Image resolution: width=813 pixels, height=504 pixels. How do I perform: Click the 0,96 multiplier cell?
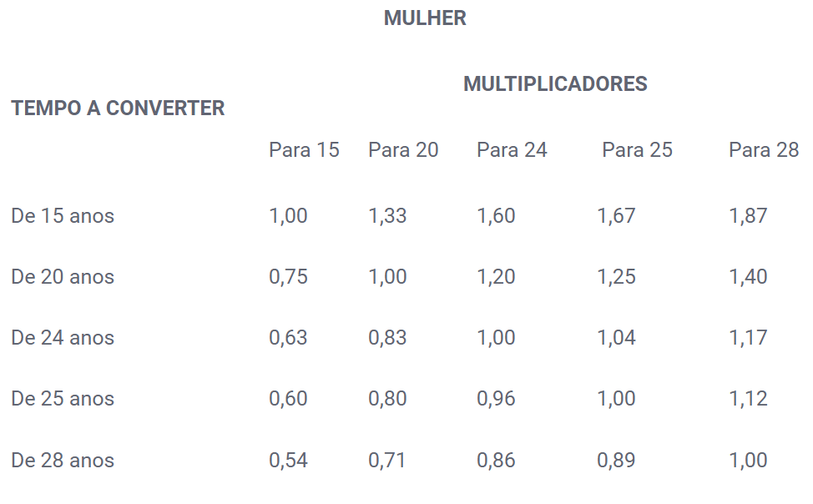click(x=496, y=399)
